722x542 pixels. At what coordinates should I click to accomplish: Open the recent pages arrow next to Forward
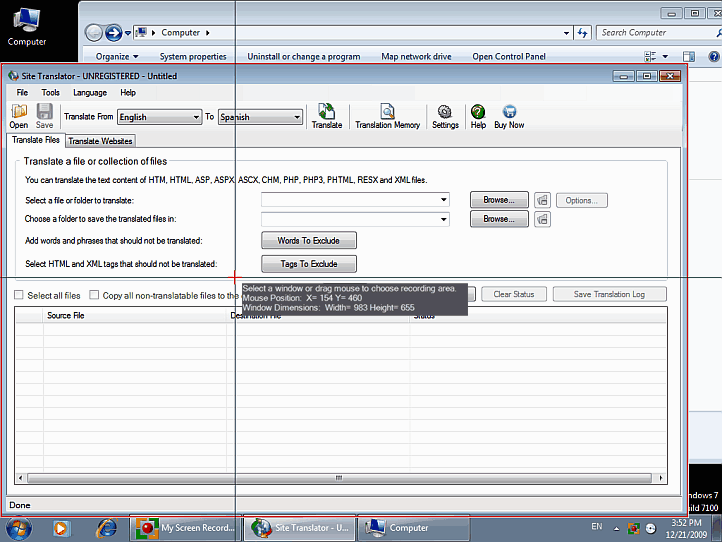128,33
